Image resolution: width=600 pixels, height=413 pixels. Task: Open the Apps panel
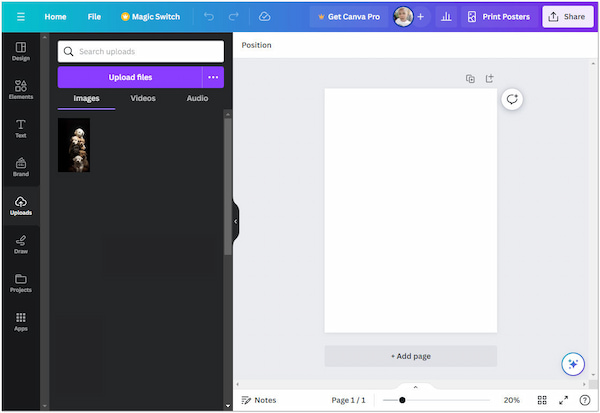pyautogui.click(x=21, y=322)
